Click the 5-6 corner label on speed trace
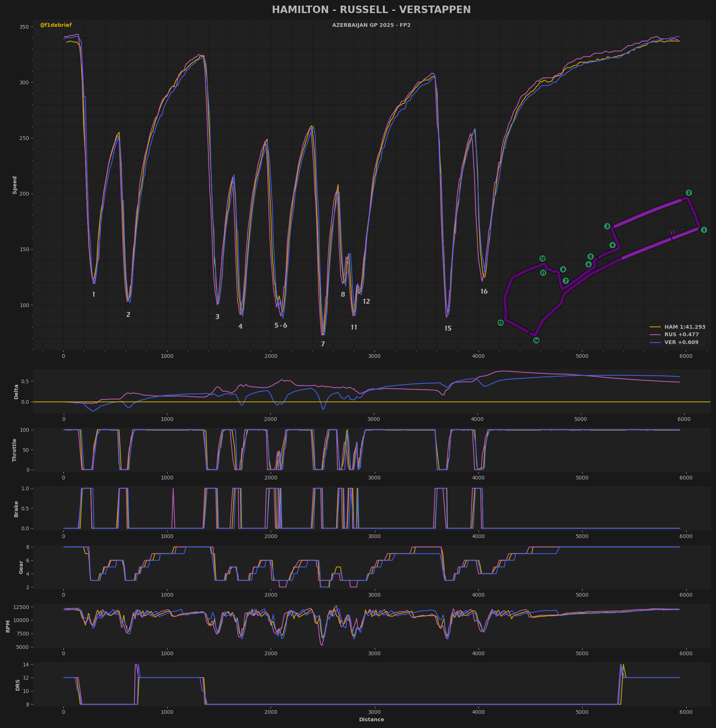Viewport: 716px width, 728px height. (280, 325)
